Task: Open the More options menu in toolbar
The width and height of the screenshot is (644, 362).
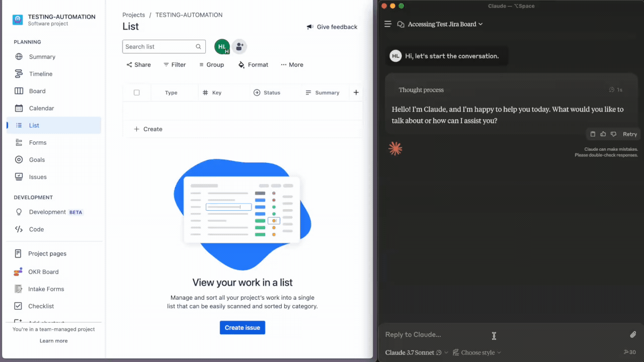Action: 292,65
